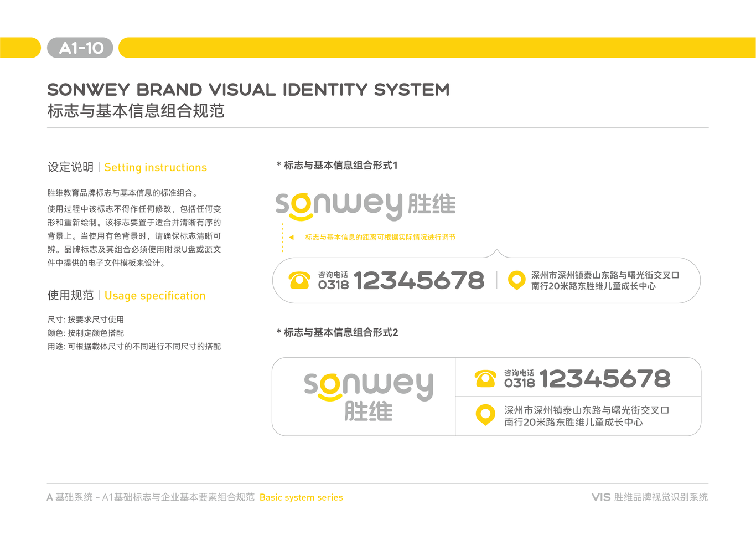This screenshot has height=535, width=756.
Task: Click the yellow Usage specification text
Action: coord(155,296)
